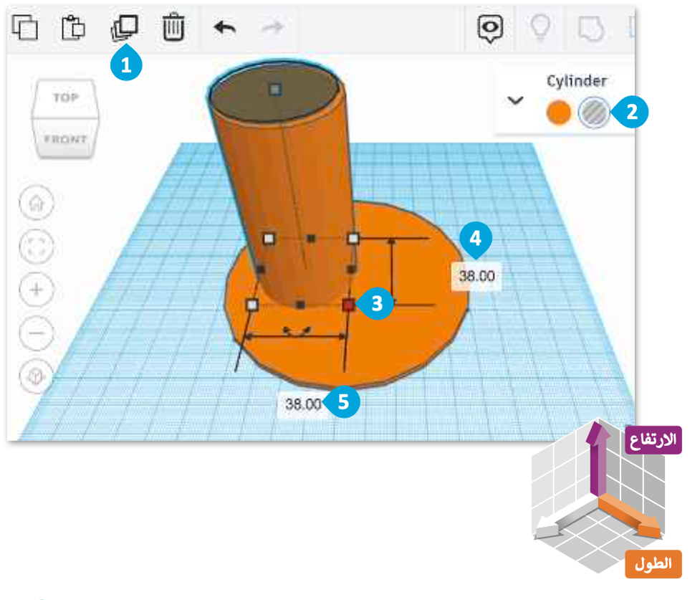700x600 pixels.
Task: Click the Cylinder panel title
Action: click(x=577, y=81)
